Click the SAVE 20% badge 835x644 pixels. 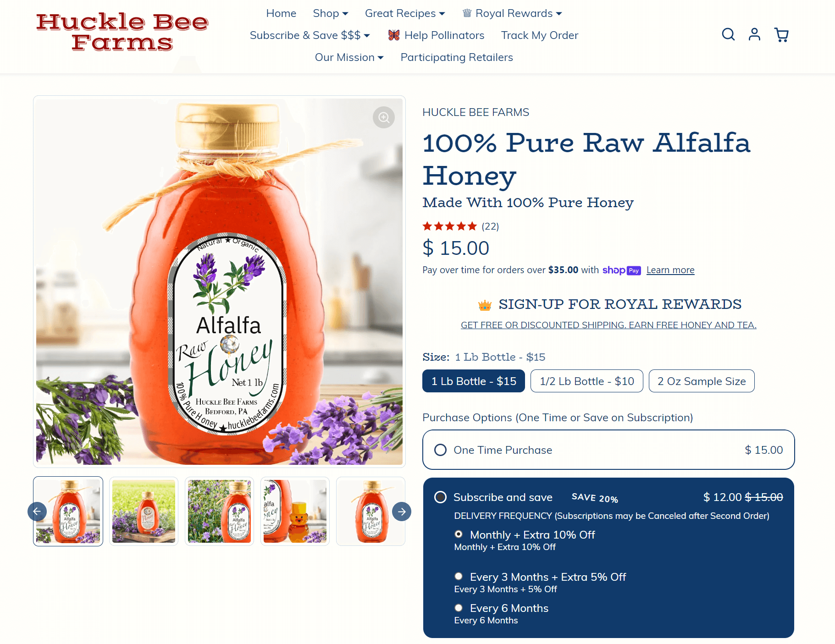[595, 498]
